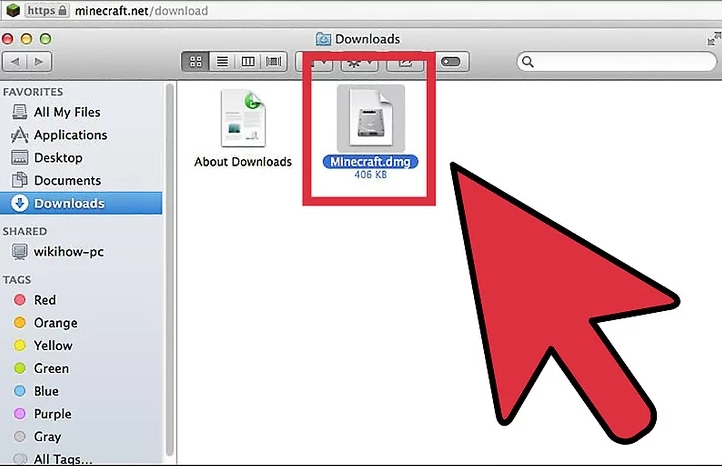Click the Share toolbar button

[406, 62]
